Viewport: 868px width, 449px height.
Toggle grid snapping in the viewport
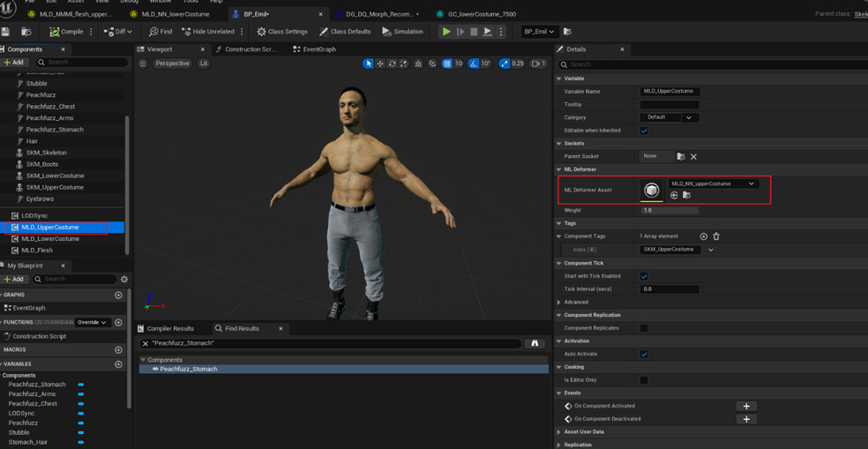(x=447, y=64)
